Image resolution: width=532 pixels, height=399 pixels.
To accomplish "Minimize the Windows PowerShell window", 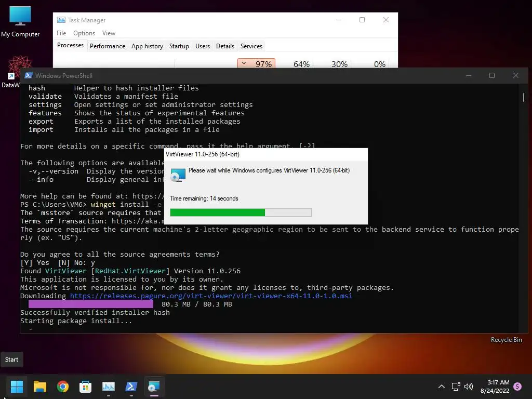I will click(x=469, y=75).
